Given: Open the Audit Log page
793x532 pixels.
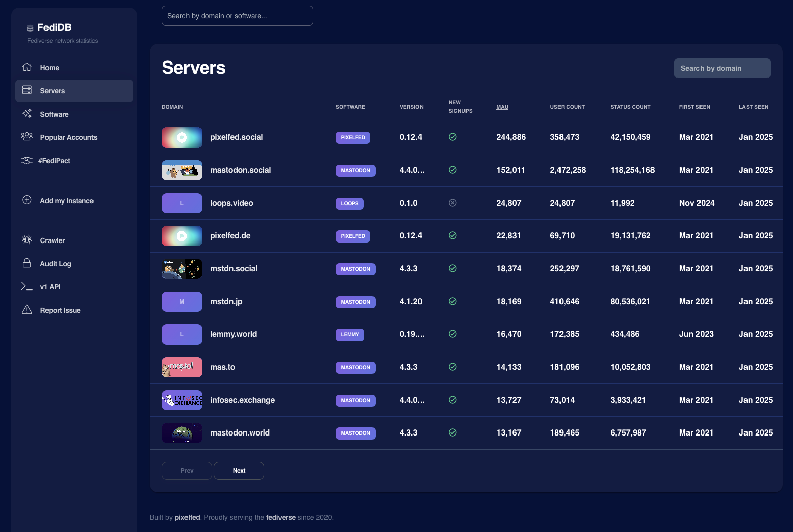Looking at the screenshot, I should [74, 264].
